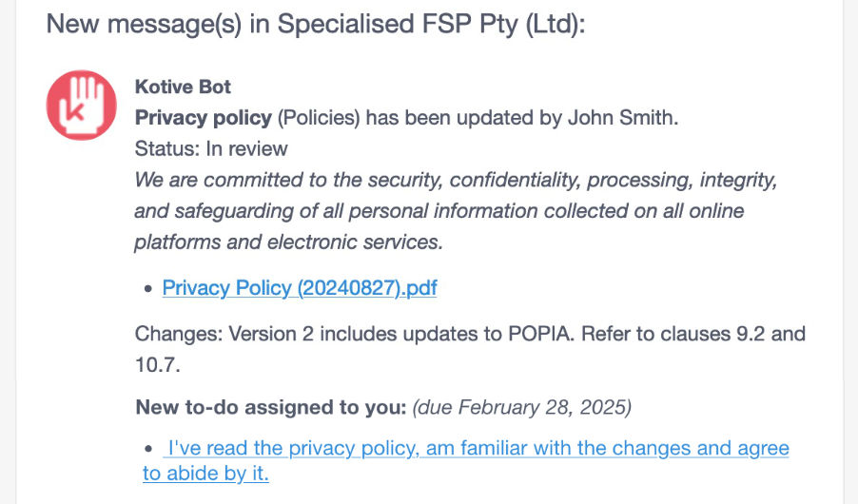The image size is (858, 504).
Task: Click the 'Status: In review' line
Action: [x=211, y=149]
